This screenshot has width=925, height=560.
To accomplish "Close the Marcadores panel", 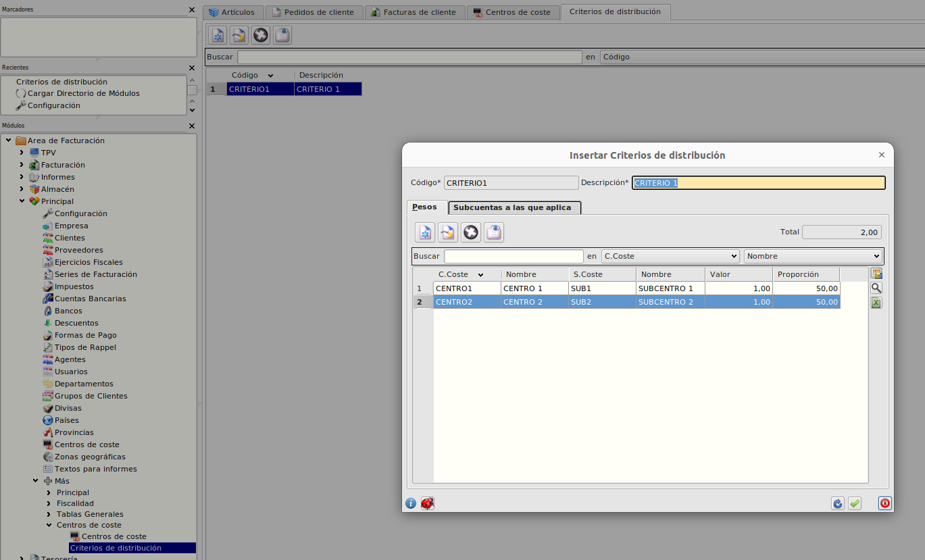I will [192, 10].
